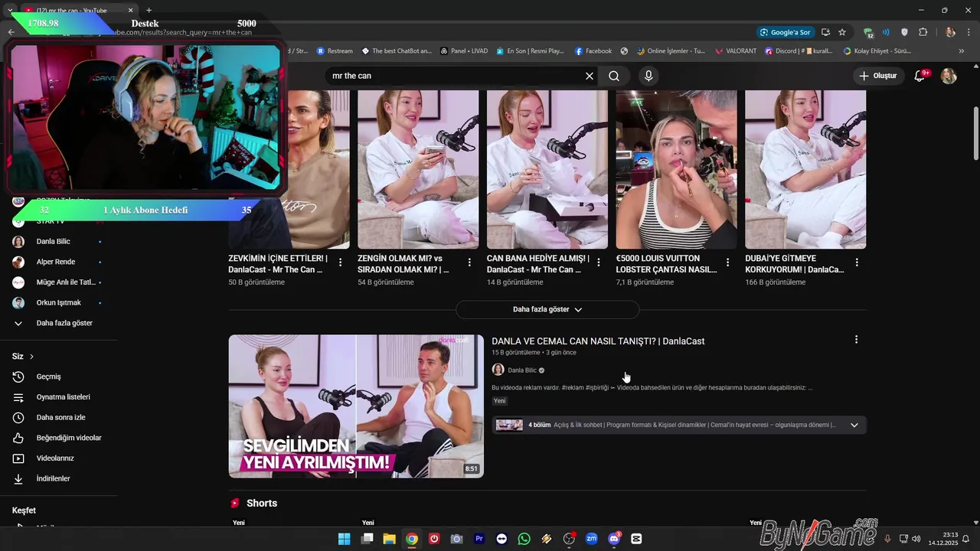Open CapCut from taskbar

[x=636, y=539]
